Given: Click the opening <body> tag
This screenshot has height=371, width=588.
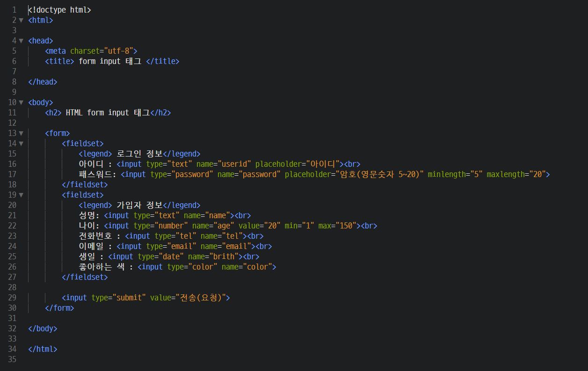Looking at the screenshot, I should pyautogui.click(x=41, y=102).
